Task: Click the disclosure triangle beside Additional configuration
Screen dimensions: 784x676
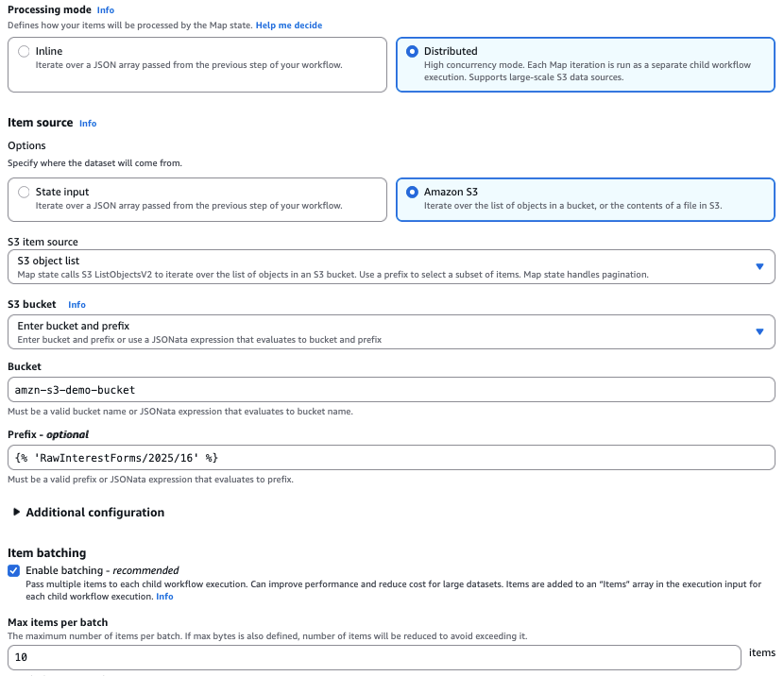Action: click(x=16, y=512)
